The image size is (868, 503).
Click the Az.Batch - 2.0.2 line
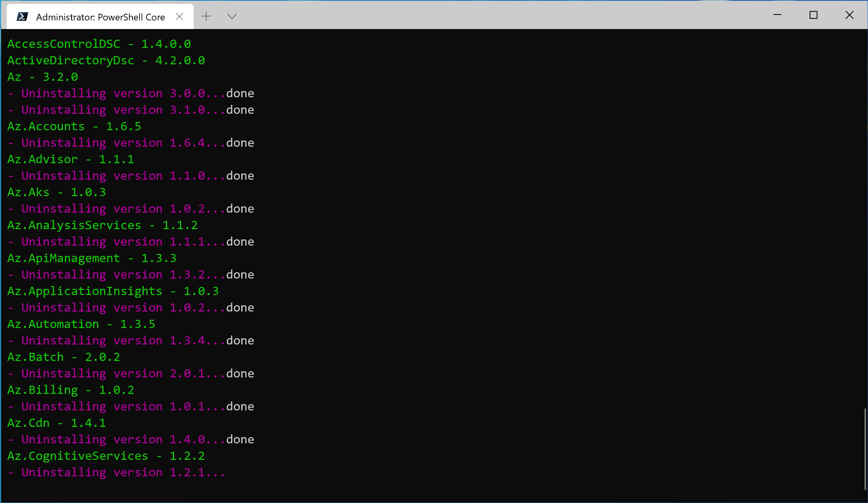[63, 357]
